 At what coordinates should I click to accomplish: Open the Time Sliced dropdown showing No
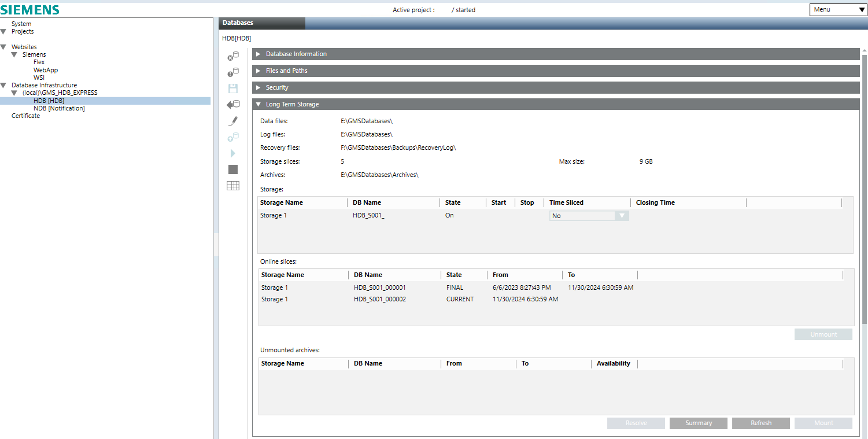[589, 216]
